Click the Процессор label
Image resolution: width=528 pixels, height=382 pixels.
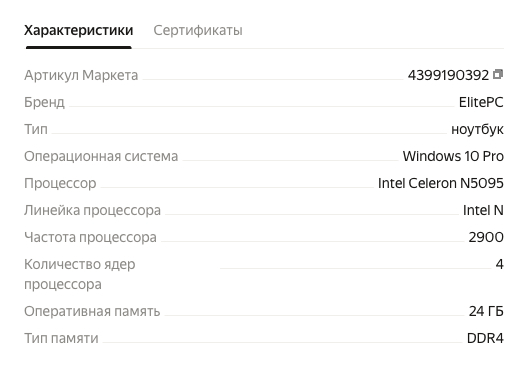tap(60, 183)
